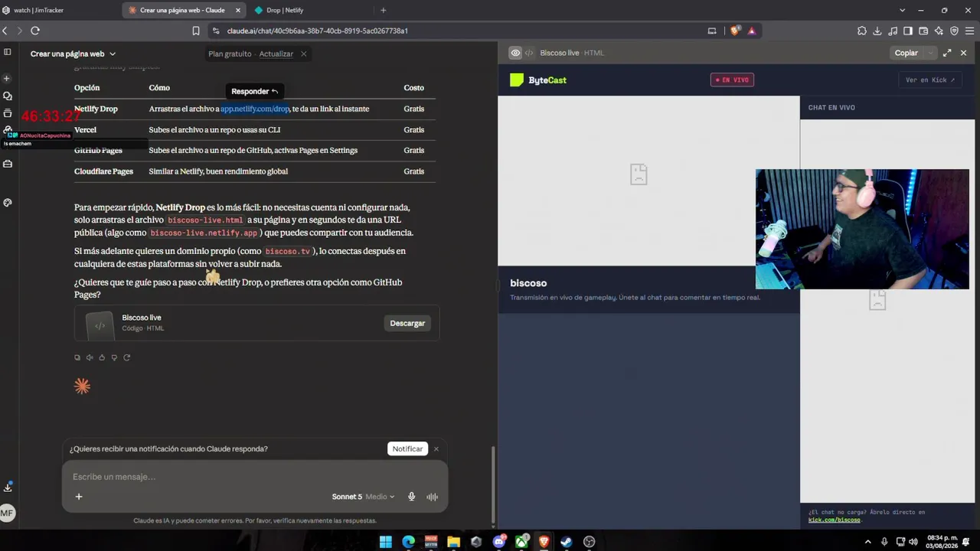Play the response aloud with the speaker icon

[90, 357]
